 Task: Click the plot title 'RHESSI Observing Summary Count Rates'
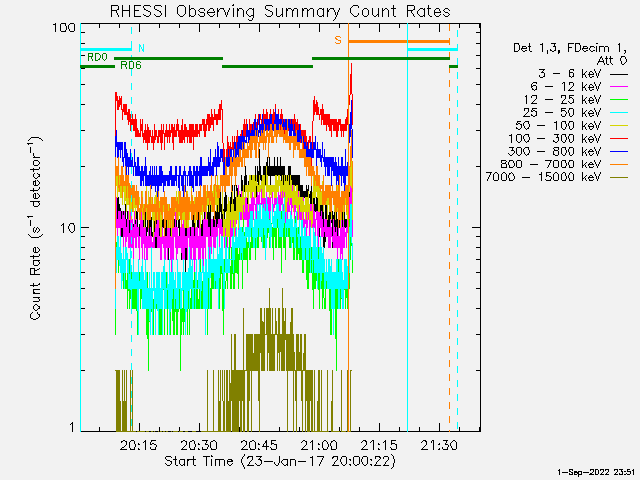tap(280, 11)
